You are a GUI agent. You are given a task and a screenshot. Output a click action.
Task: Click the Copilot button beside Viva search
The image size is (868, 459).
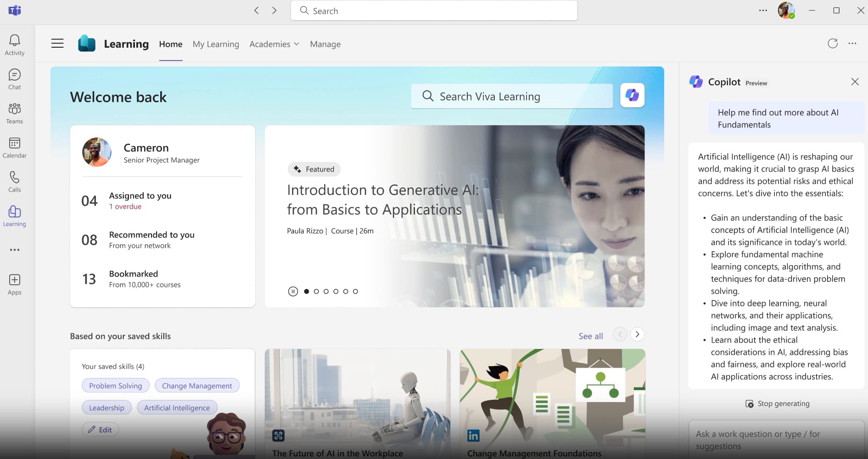632,95
